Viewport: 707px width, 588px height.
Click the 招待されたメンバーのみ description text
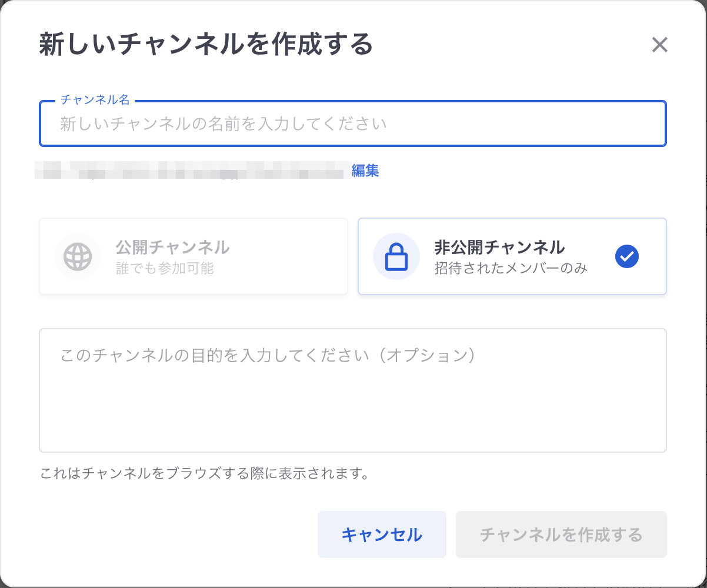(x=511, y=269)
